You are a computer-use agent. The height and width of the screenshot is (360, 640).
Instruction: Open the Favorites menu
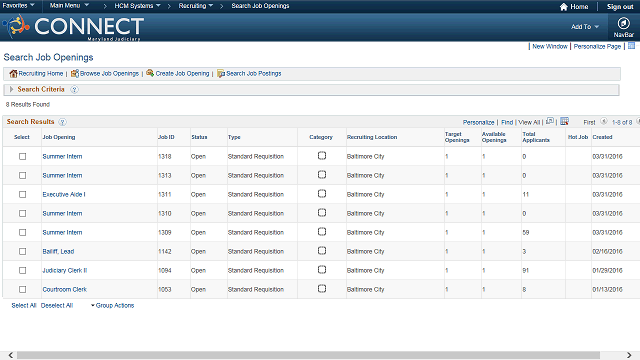pyautogui.click(x=18, y=5)
